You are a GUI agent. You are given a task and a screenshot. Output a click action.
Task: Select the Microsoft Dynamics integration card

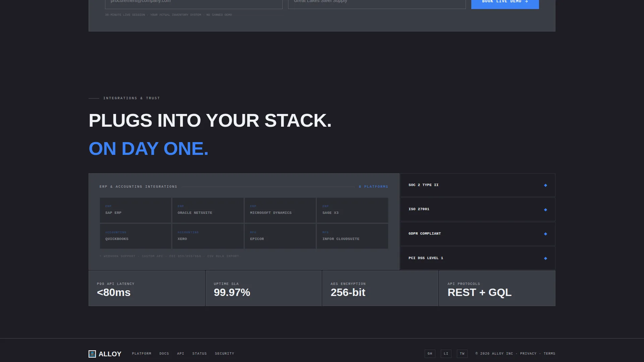pos(280,210)
